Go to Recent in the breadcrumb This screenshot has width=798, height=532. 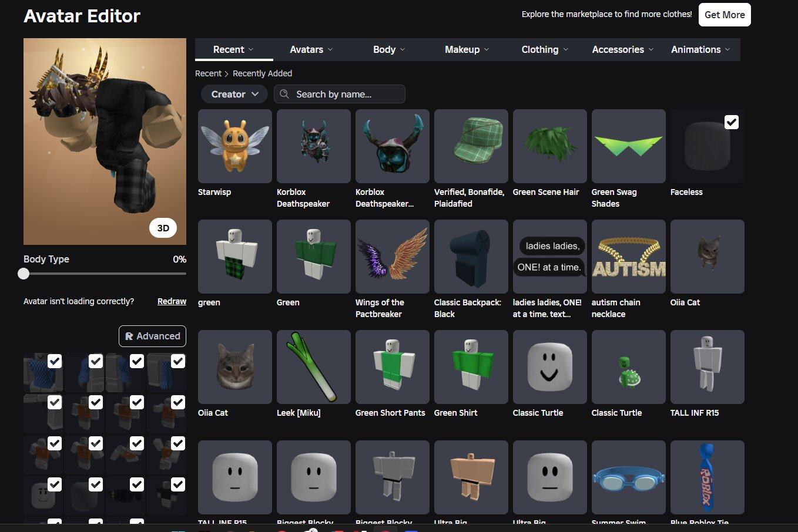point(208,73)
